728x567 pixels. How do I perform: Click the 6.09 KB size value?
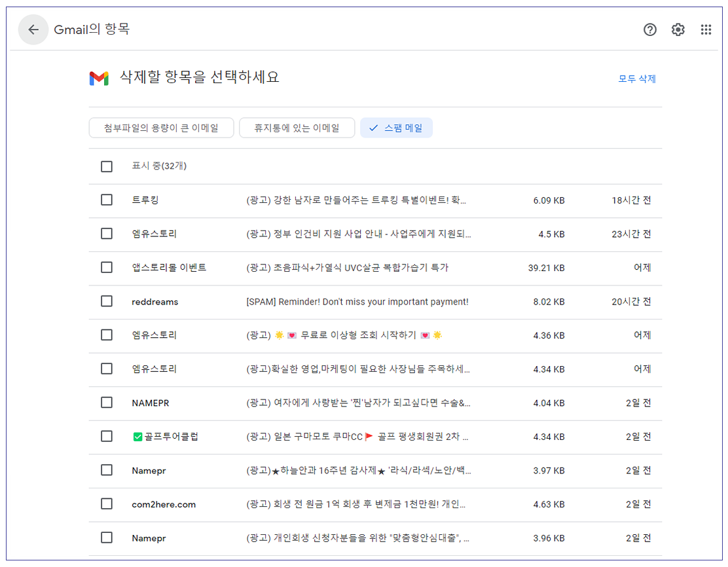[x=549, y=200]
